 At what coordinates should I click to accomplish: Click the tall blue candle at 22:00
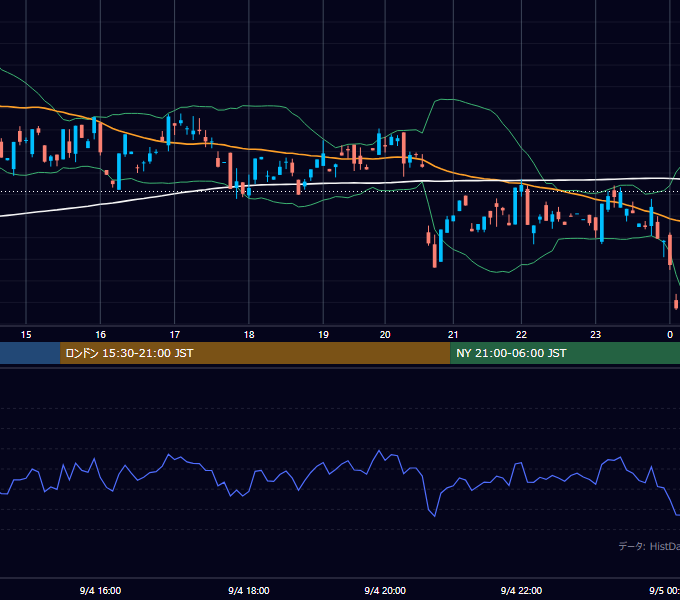pos(515,206)
